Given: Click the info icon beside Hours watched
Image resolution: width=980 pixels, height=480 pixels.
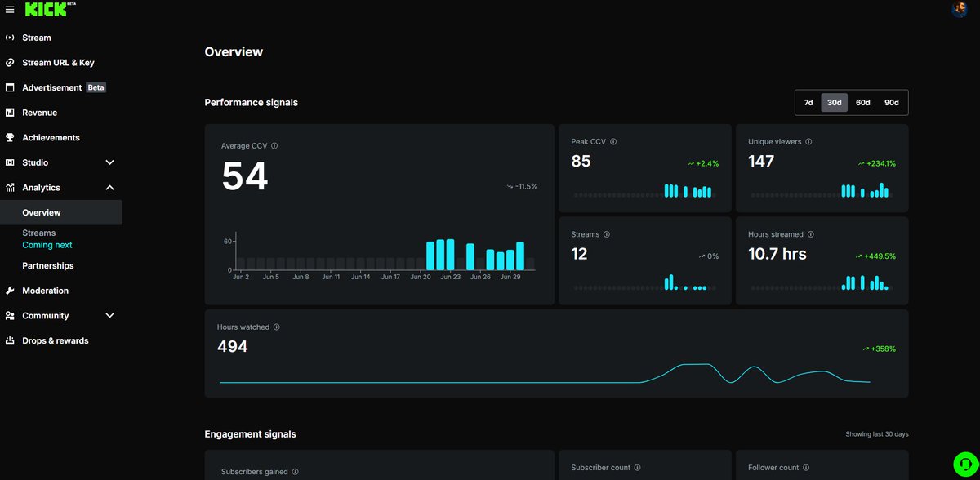Looking at the screenshot, I should point(277,327).
